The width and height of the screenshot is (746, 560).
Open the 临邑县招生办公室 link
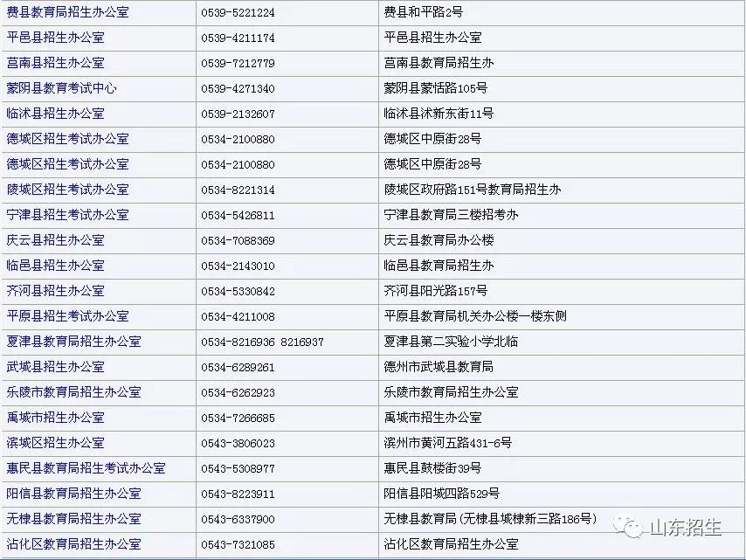click(55, 265)
